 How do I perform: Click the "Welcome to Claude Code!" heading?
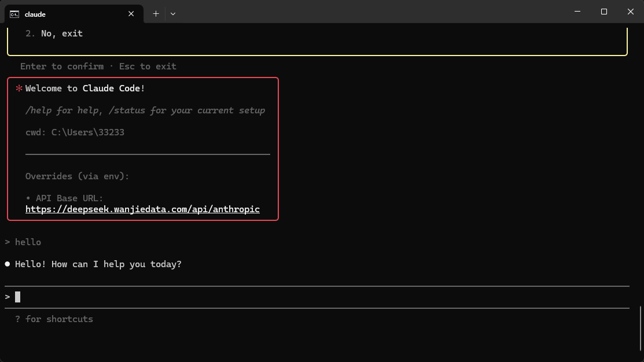(85, 88)
